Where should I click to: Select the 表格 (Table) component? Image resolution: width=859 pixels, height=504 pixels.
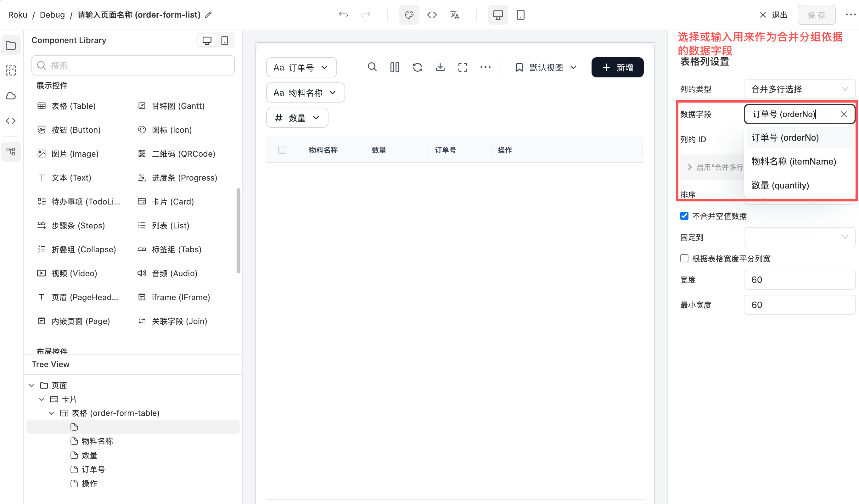pos(66,106)
